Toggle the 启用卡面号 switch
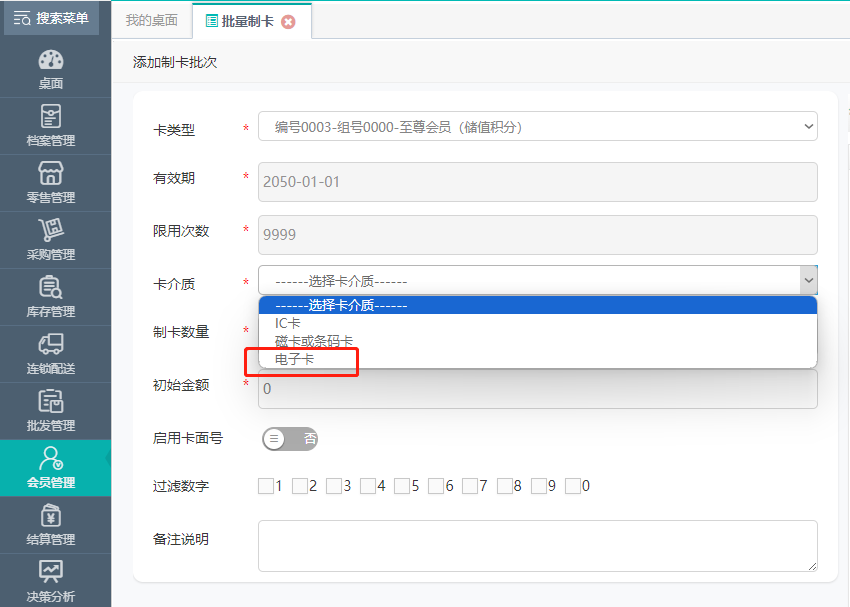Viewport: 850px width, 607px height. [290, 438]
